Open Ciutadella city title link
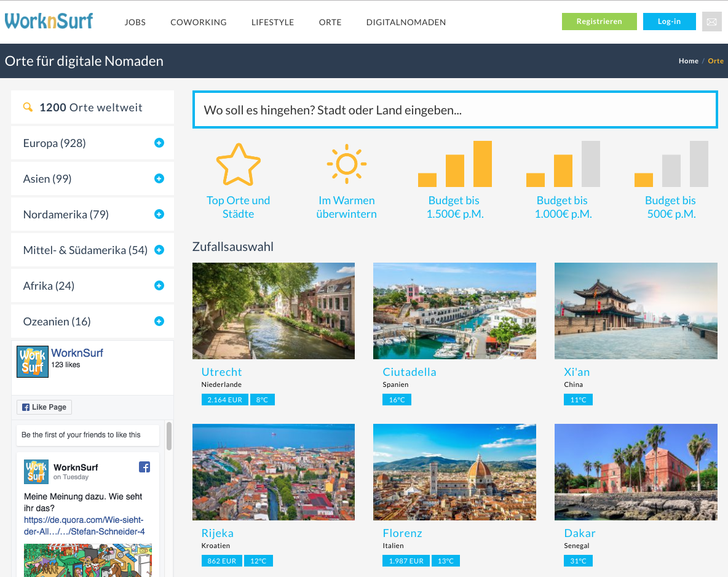 tap(410, 372)
